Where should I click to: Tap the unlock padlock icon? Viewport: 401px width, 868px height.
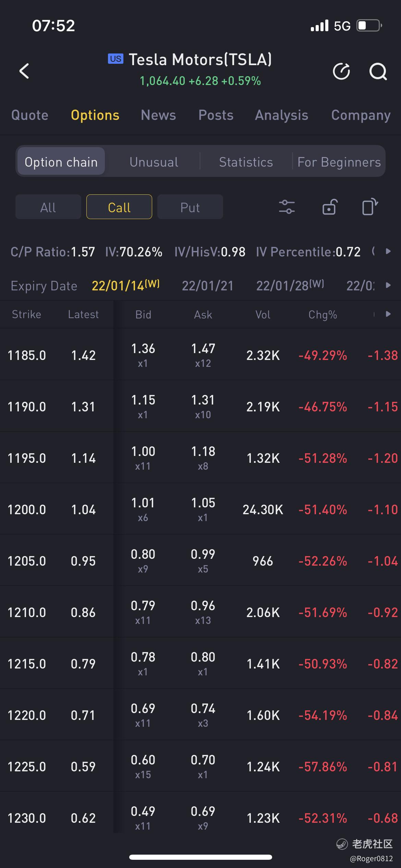(x=330, y=207)
